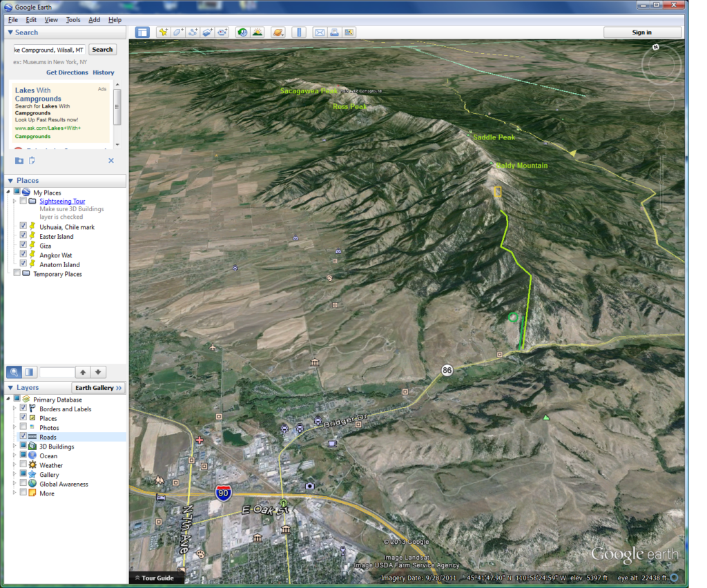
Task: Expand the 3D Buildings layer tree
Action: [15, 447]
